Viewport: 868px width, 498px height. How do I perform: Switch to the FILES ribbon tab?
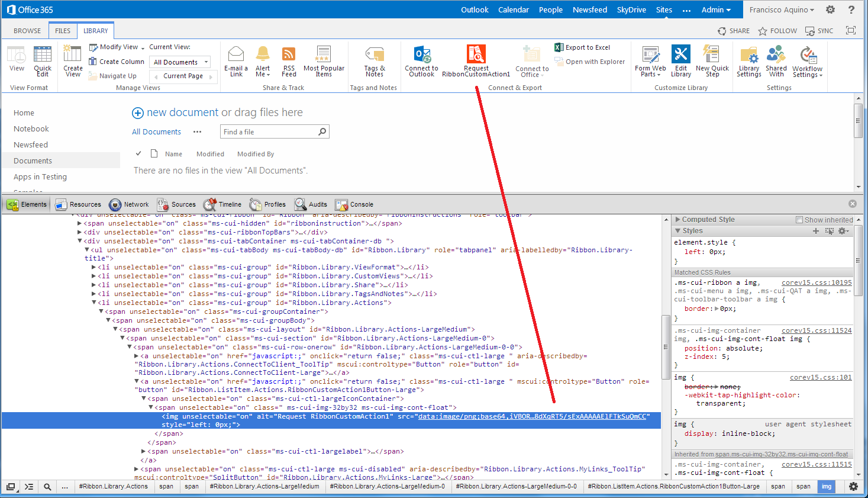63,31
